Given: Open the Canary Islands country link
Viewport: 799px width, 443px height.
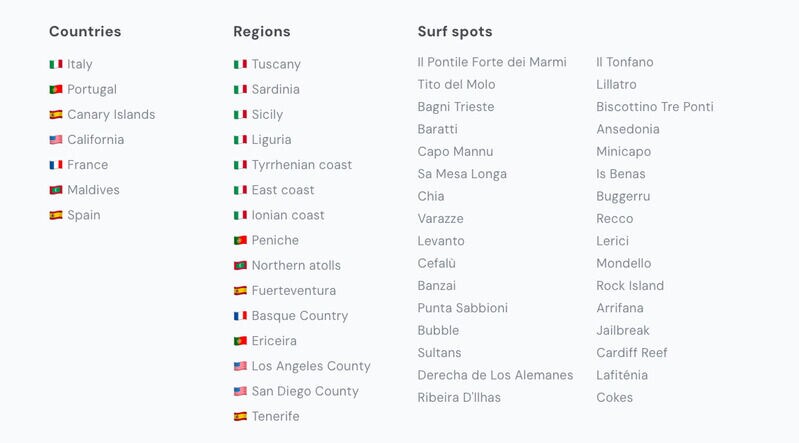Looking at the screenshot, I should point(111,114).
